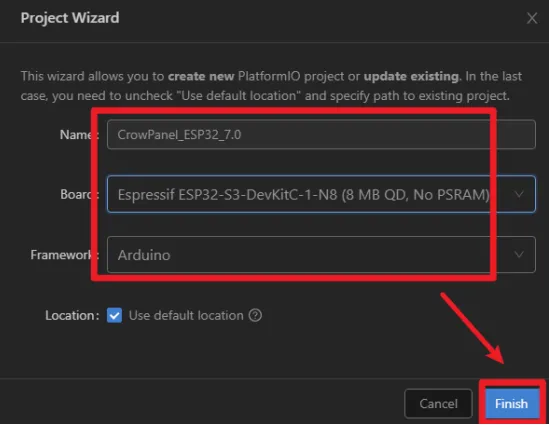
Task: Click the Name field label
Action: (79, 134)
